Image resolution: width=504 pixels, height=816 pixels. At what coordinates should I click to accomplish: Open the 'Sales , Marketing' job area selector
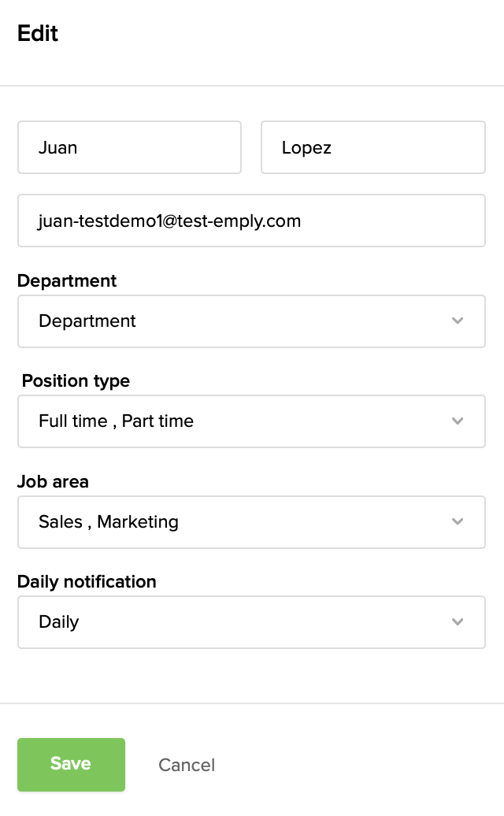251,521
